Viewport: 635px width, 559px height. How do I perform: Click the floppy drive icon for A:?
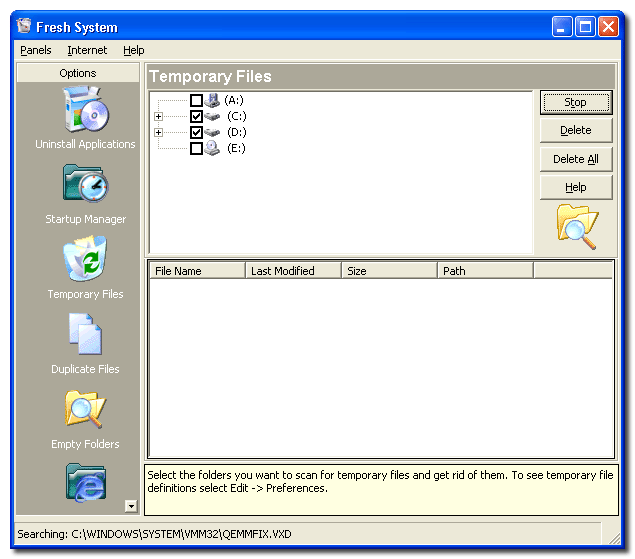[212, 100]
